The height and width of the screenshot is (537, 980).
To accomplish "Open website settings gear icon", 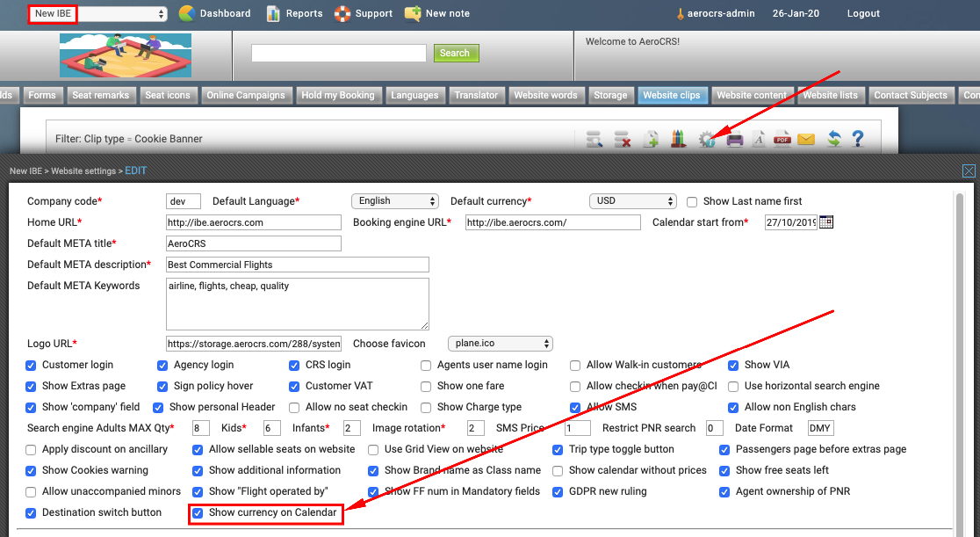I will pos(707,139).
